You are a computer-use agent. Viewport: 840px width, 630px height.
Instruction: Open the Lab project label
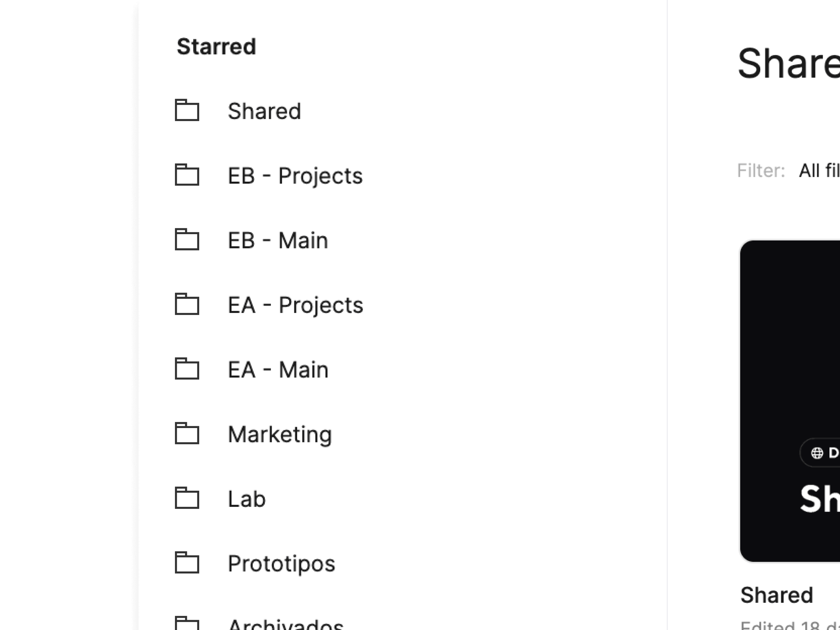246,499
